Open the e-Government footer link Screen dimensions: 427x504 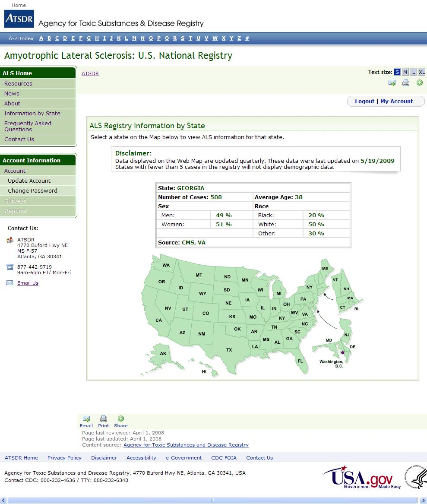[x=183, y=458]
